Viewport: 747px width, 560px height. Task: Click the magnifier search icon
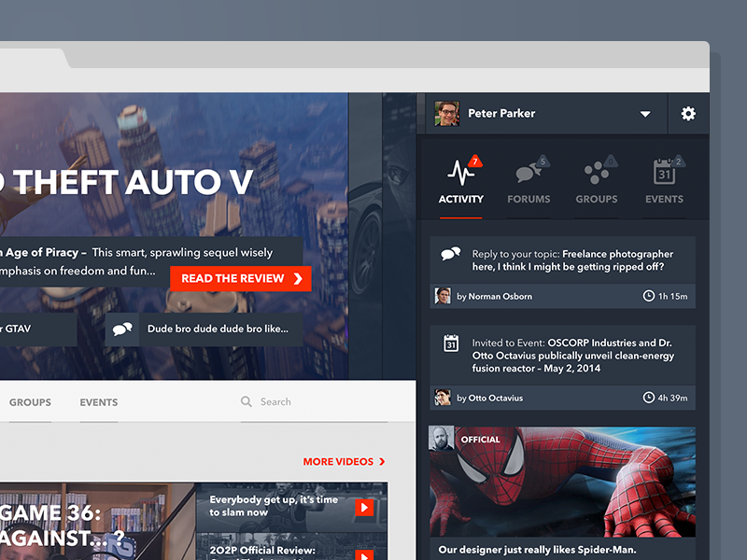pos(247,401)
